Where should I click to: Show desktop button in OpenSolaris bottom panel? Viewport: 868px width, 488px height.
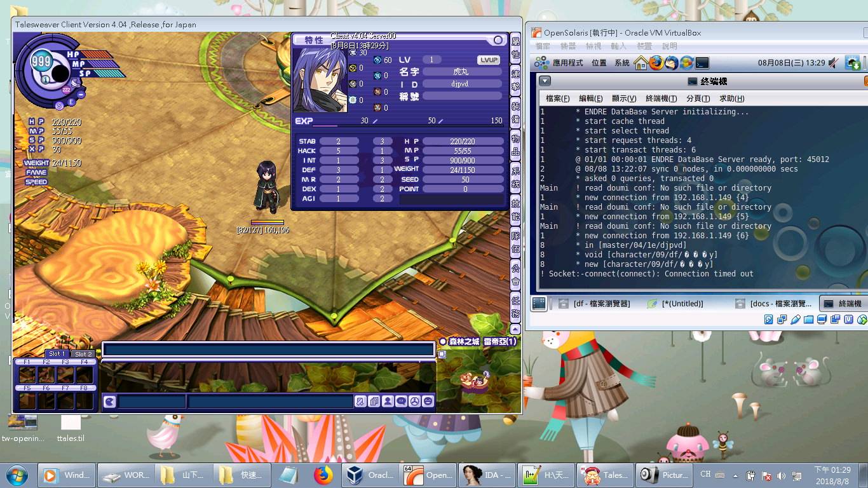pos(539,304)
